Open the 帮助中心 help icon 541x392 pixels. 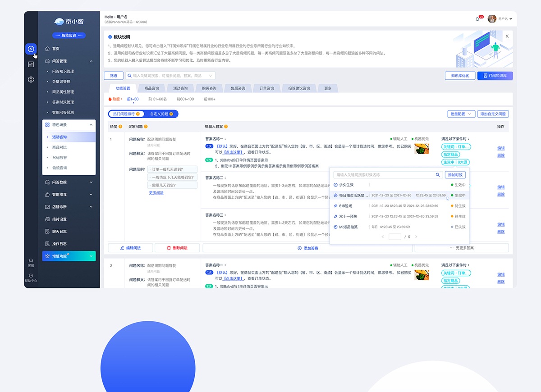point(31,276)
